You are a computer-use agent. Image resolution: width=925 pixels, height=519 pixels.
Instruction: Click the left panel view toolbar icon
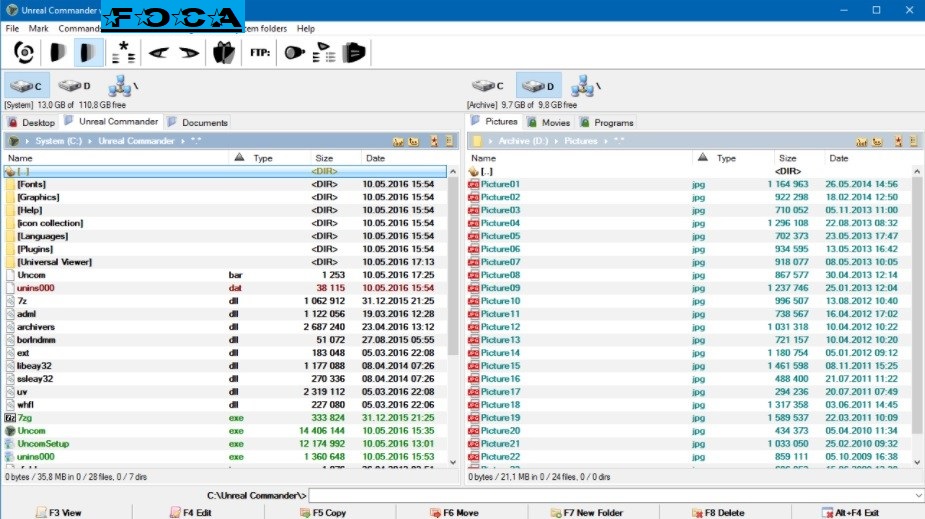click(x=58, y=52)
